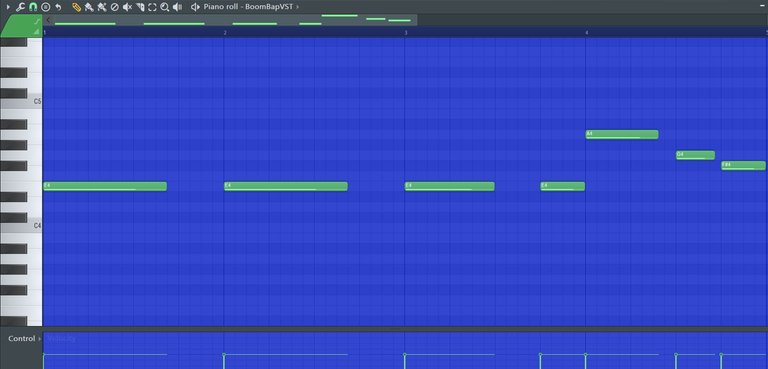Image resolution: width=768 pixels, height=369 pixels.
Task: Choose the selection marquee tool
Action: coord(152,7)
